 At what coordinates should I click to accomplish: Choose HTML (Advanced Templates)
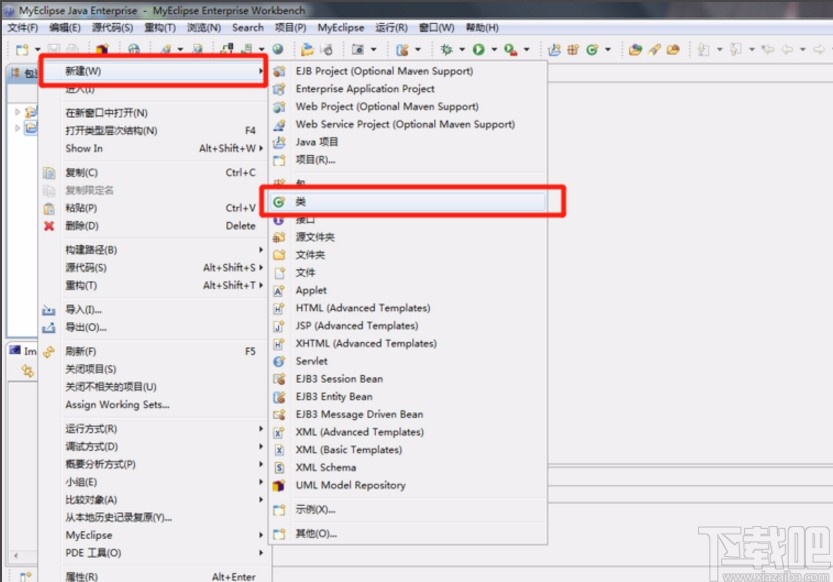pos(407,308)
